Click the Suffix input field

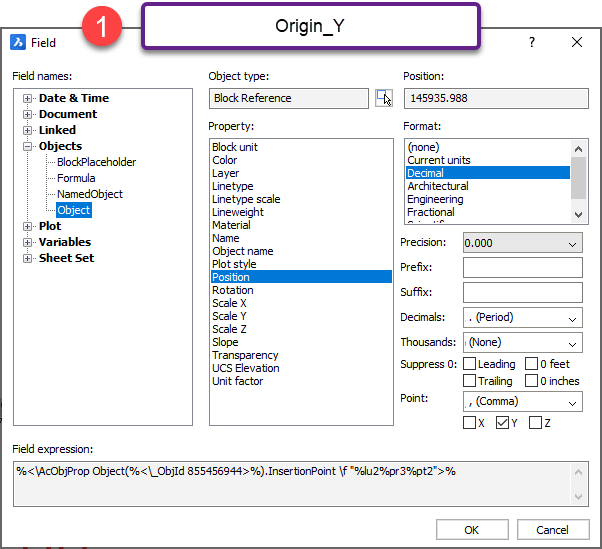pos(523,293)
